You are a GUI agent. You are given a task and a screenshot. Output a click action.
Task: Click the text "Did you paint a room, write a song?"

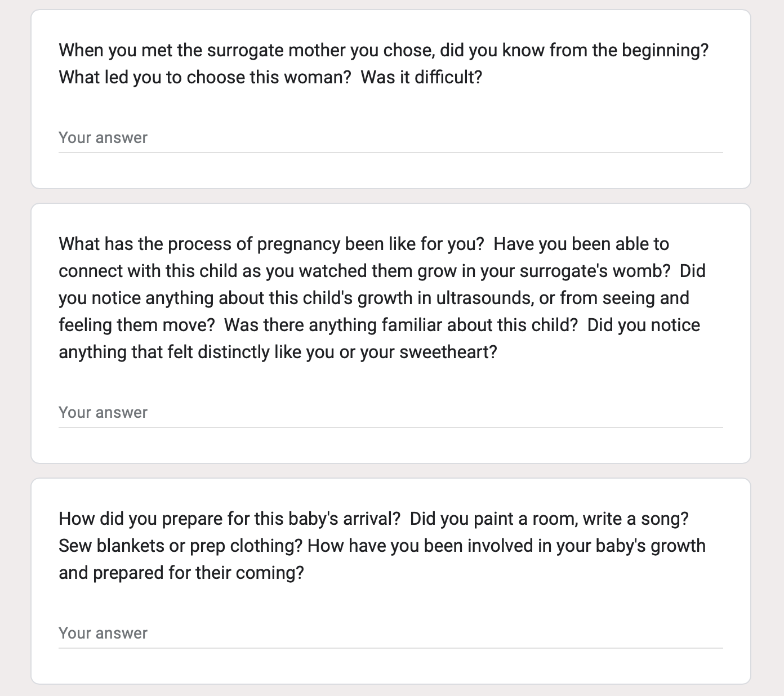tap(549, 519)
